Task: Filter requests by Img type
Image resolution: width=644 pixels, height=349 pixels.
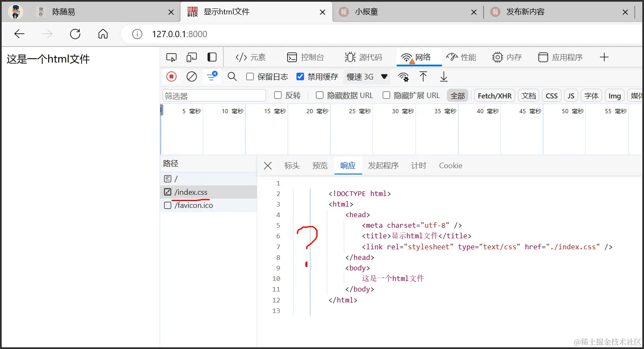Action: [614, 96]
